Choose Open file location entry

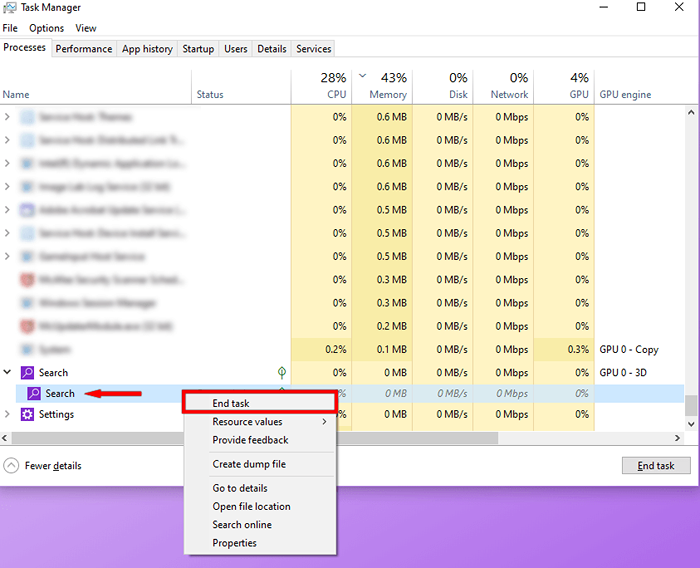point(259,506)
